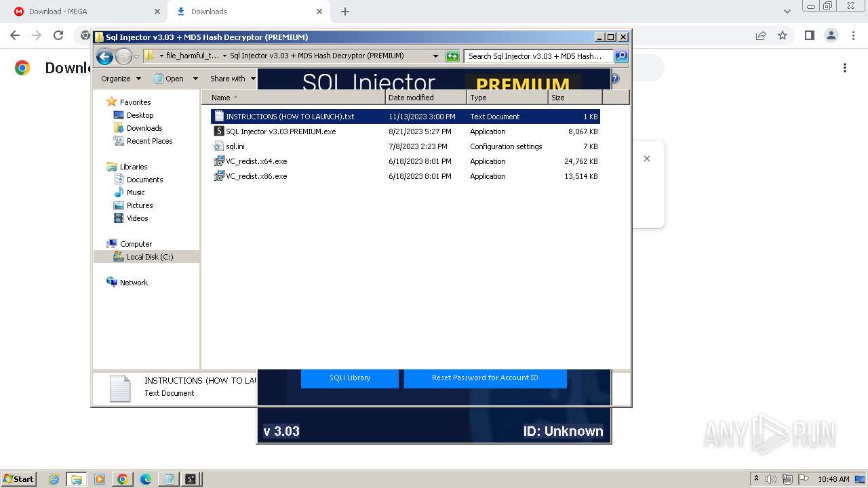This screenshot has height=488, width=868.
Task: Select SQL Injector v3.03 PREMIUM.exe file
Action: pyautogui.click(x=405, y=131)
